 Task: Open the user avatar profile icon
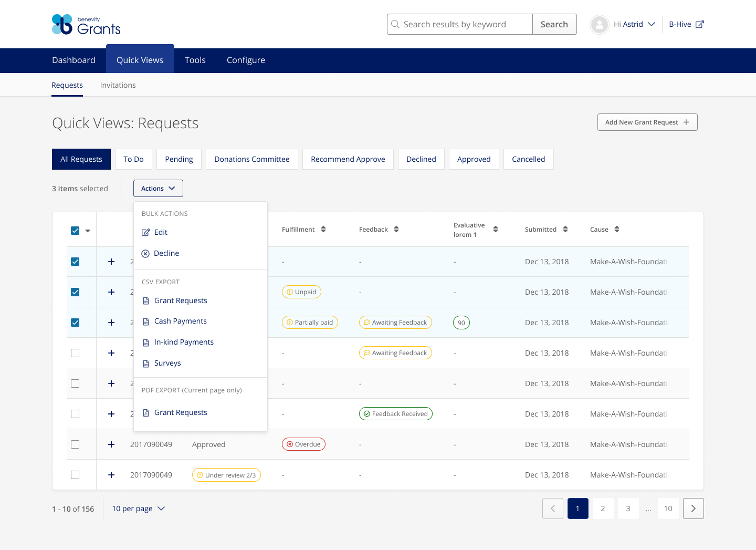[x=599, y=24]
